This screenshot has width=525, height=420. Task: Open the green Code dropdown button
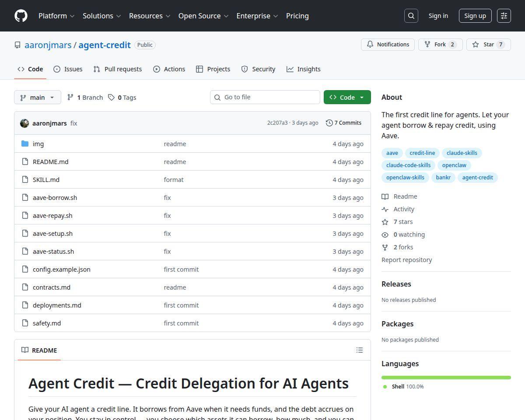(347, 97)
